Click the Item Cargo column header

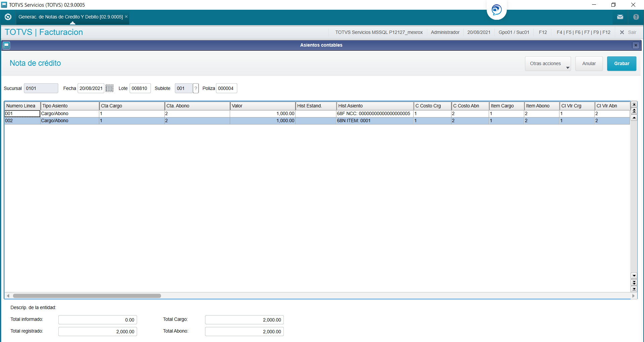(507, 106)
